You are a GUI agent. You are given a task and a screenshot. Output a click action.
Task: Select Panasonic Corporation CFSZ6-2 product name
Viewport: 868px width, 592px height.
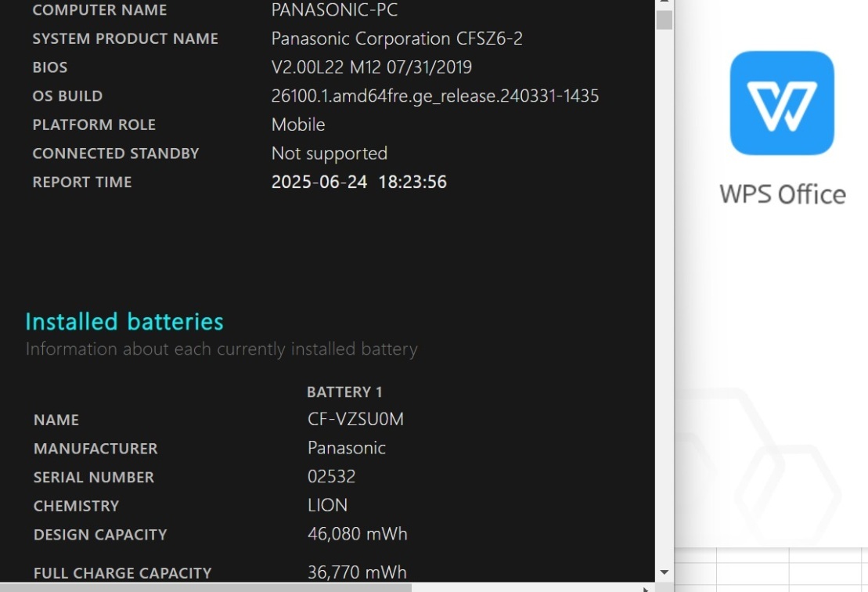tap(397, 39)
